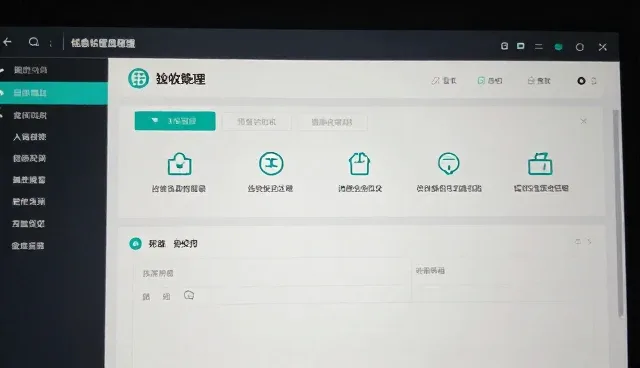
Task: Open the circled I-beam shortcut icon
Action: tap(271, 164)
